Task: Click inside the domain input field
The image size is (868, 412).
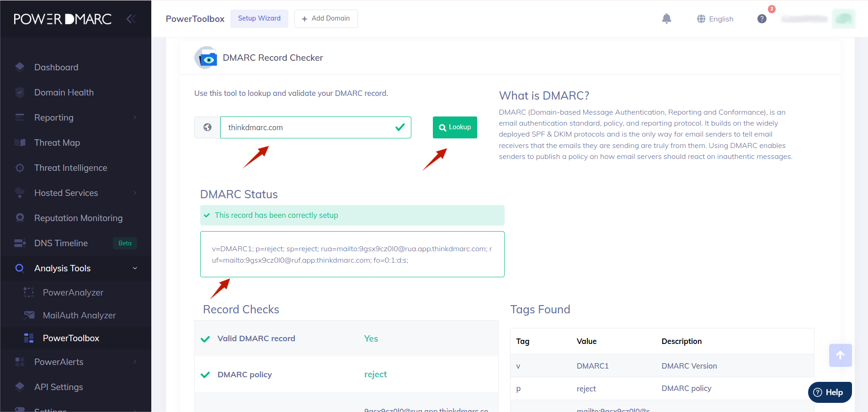Action: [x=315, y=127]
